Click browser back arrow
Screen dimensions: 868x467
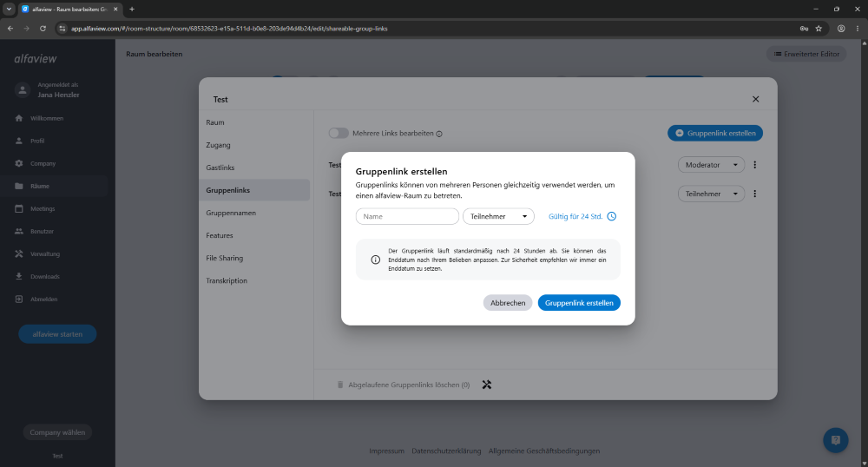(10, 29)
